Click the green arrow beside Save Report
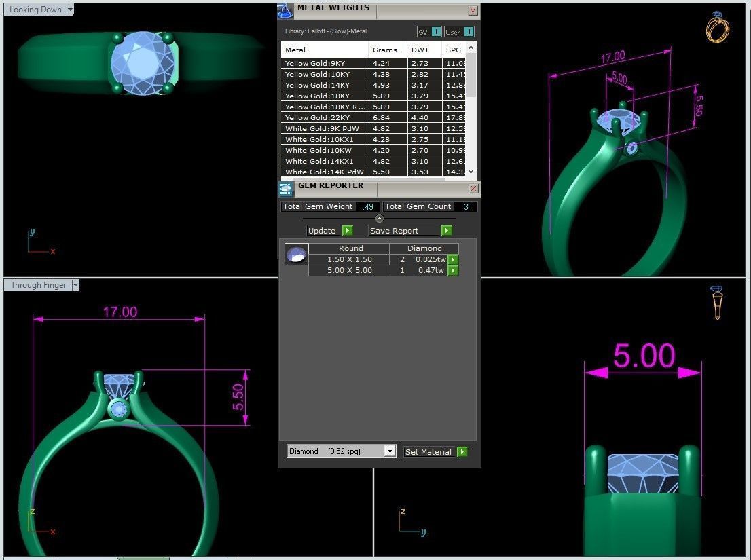The width and height of the screenshot is (751, 560). click(x=446, y=231)
